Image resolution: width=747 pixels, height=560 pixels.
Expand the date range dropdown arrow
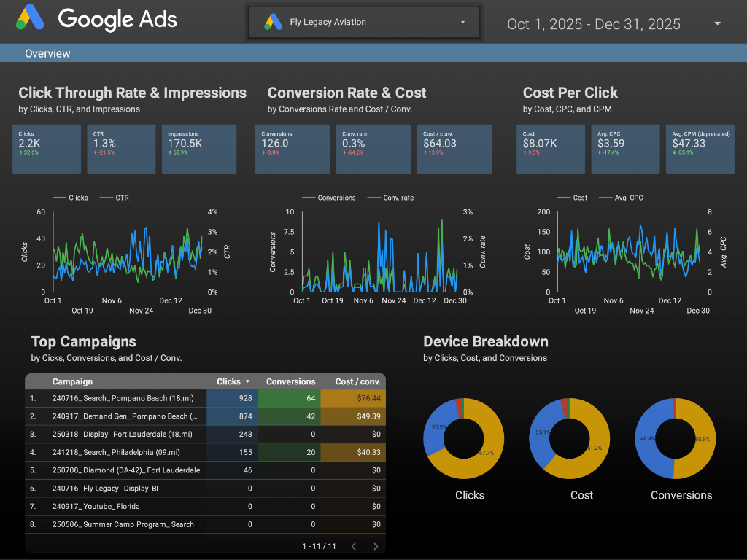point(717,23)
